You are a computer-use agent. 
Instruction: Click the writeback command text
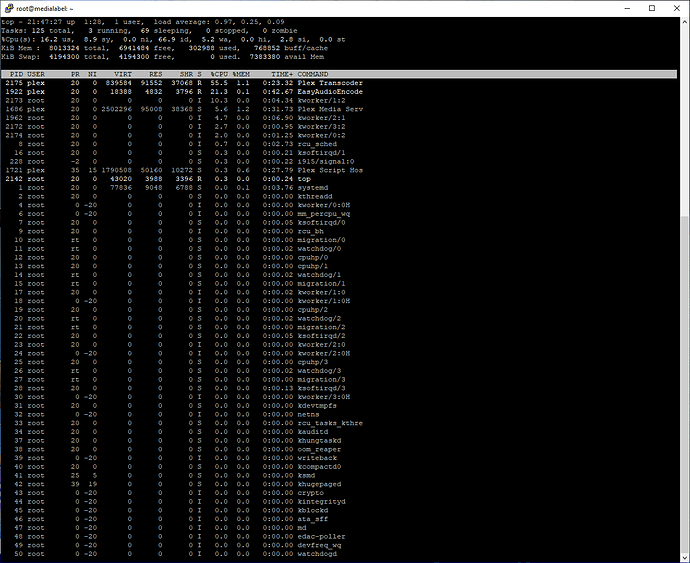(x=317, y=458)
